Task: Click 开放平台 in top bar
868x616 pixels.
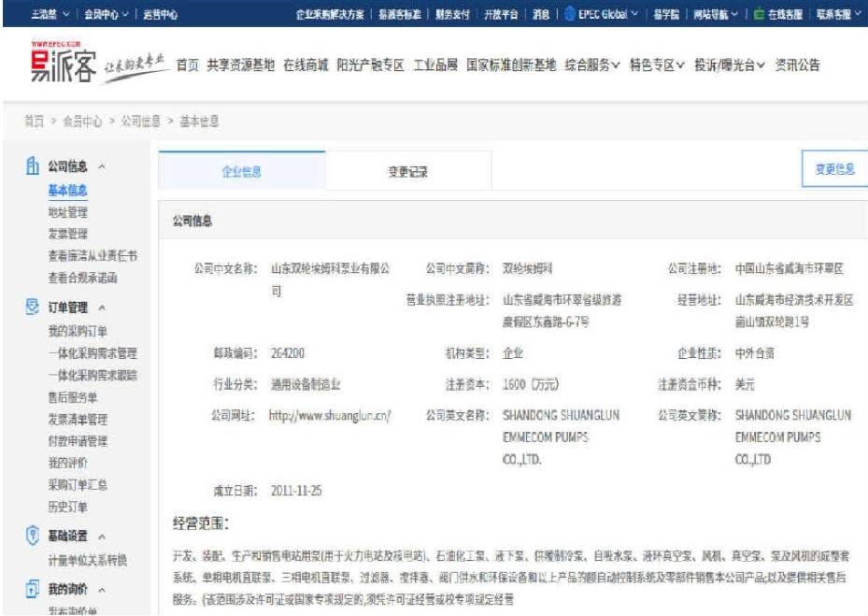Action: [501, 14]
